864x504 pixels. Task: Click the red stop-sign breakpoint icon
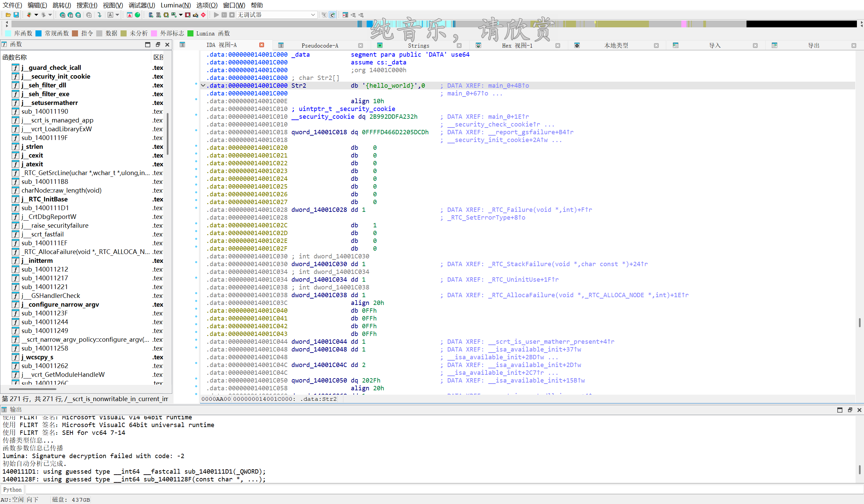tap(203, 15)
